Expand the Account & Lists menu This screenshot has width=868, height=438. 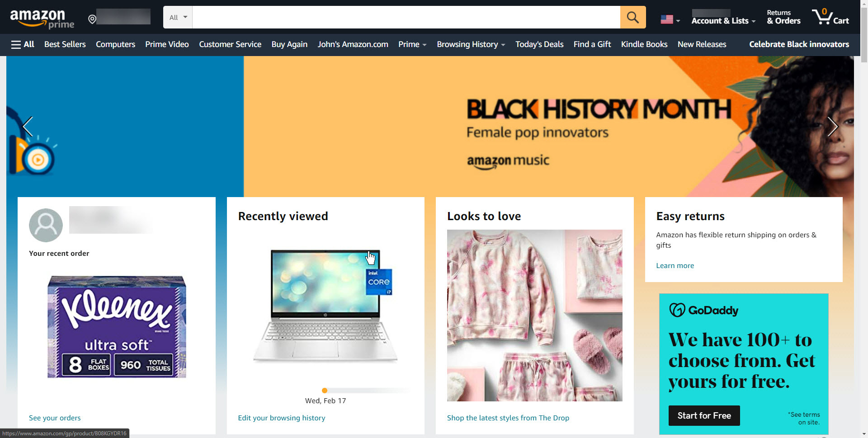pyautogui.click(x=723, y=17)
